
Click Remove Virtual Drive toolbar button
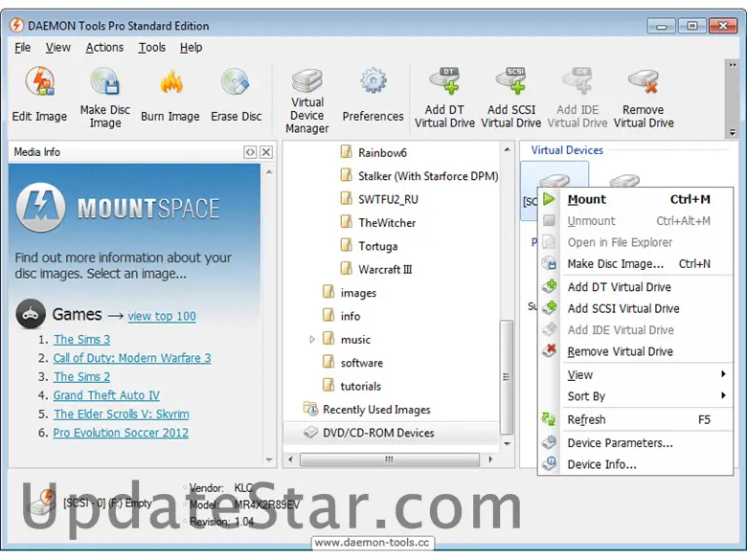[x=644, y=97]
